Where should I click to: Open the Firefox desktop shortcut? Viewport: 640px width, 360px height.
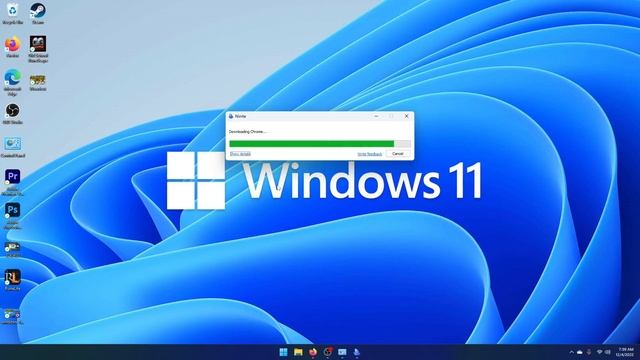tap(13, 47)
